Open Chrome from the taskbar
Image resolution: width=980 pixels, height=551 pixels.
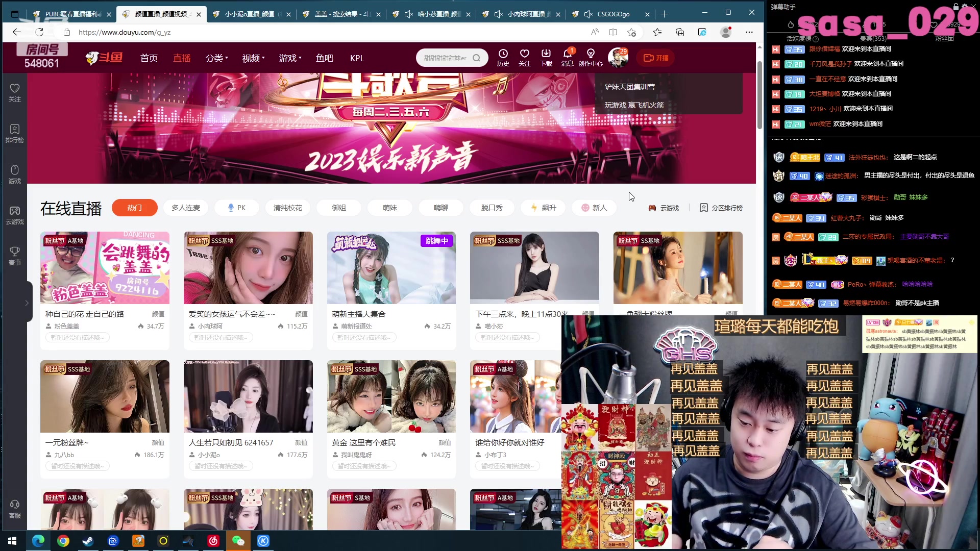[63, 541]
